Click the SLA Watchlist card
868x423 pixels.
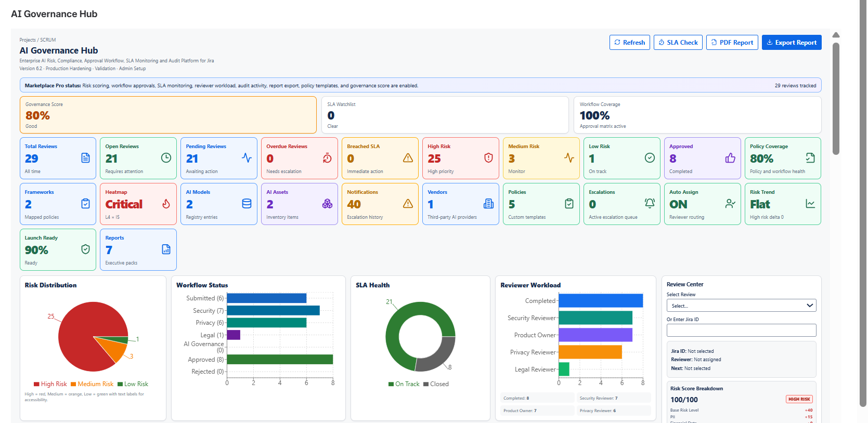tap(445, 115)
